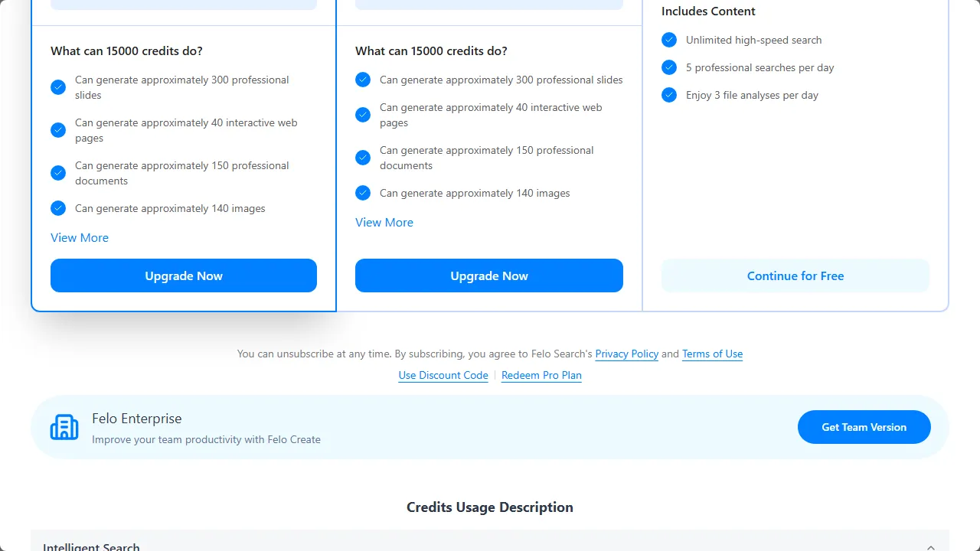Click the 'Credits Usage Description' heading
The width and height of the screenshot is (980, 551).
click(490, 507)
